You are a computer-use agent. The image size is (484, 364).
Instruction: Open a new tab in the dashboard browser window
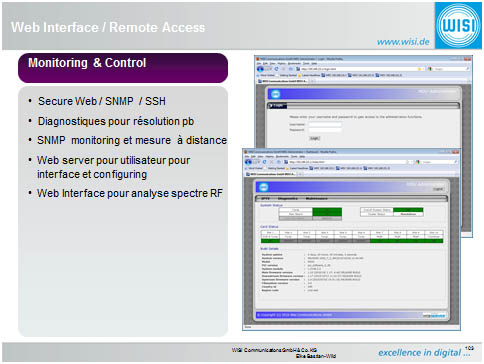tap(301, 174)
